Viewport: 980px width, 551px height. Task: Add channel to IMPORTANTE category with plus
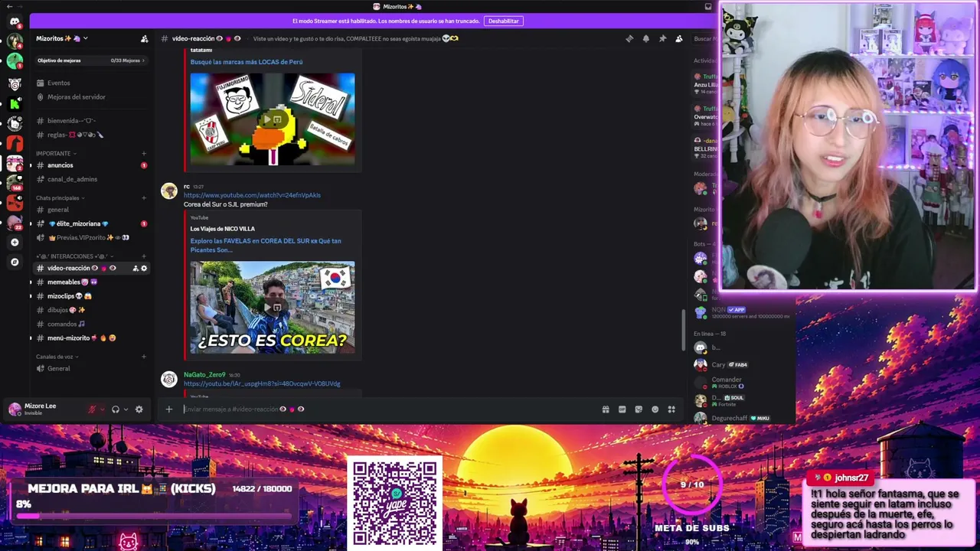click(144, 154)
